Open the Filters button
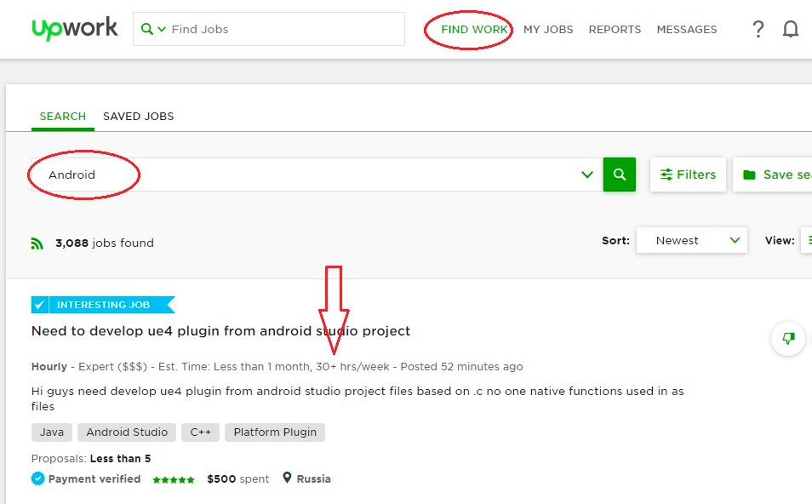Screen dimensions: 812x504 (688, 175)
